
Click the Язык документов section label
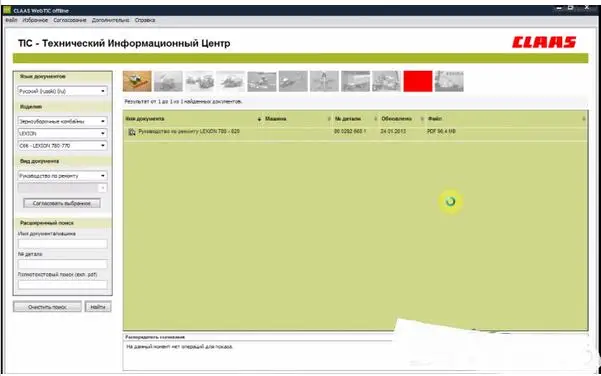[43, 76]
